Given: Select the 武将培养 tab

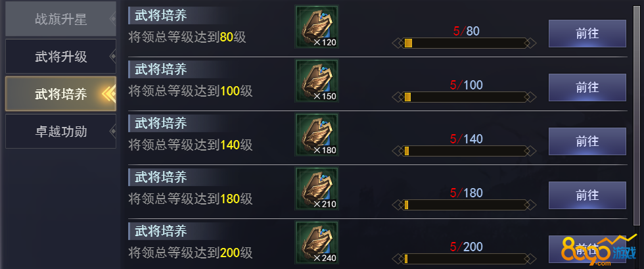Looking at the screenshot, I should click(x=60, y=94).
